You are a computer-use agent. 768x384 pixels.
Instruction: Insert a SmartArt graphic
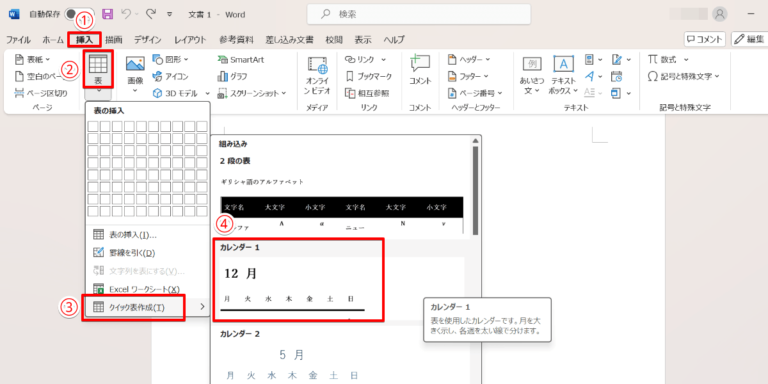240,60
